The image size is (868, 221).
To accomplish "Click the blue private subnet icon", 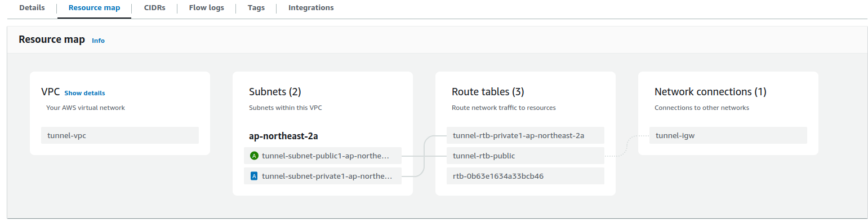I will pyautogui.click(x=254, y=176).
